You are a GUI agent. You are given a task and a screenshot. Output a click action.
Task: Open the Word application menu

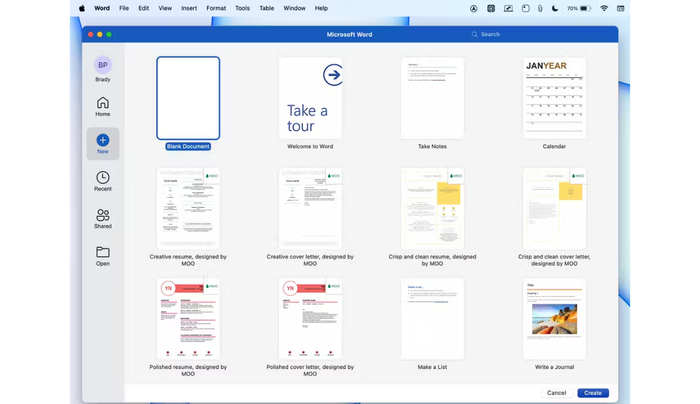[x=102, y=8]
